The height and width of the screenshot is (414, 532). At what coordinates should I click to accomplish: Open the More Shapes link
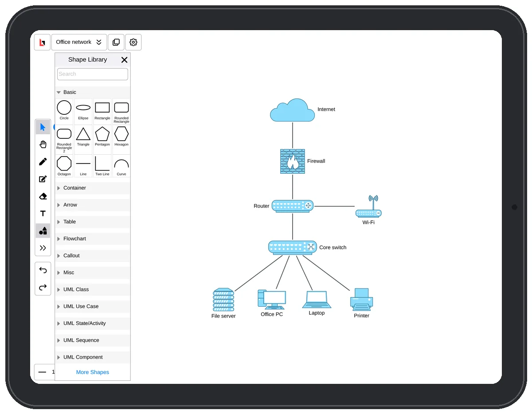coord(93,372)
